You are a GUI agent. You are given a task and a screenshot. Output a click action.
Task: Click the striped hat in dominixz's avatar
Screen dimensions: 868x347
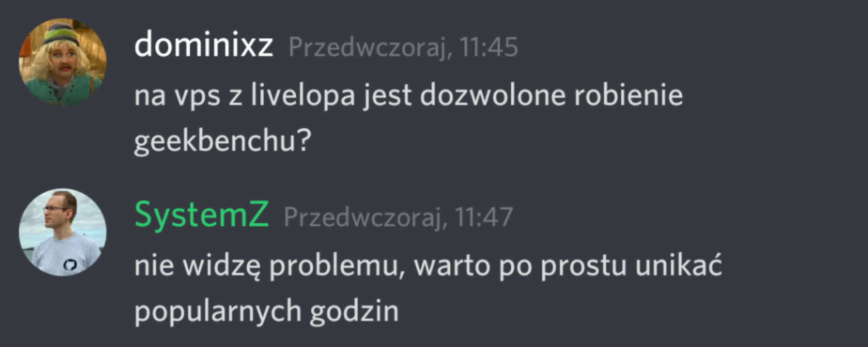(x=61, y=33)
